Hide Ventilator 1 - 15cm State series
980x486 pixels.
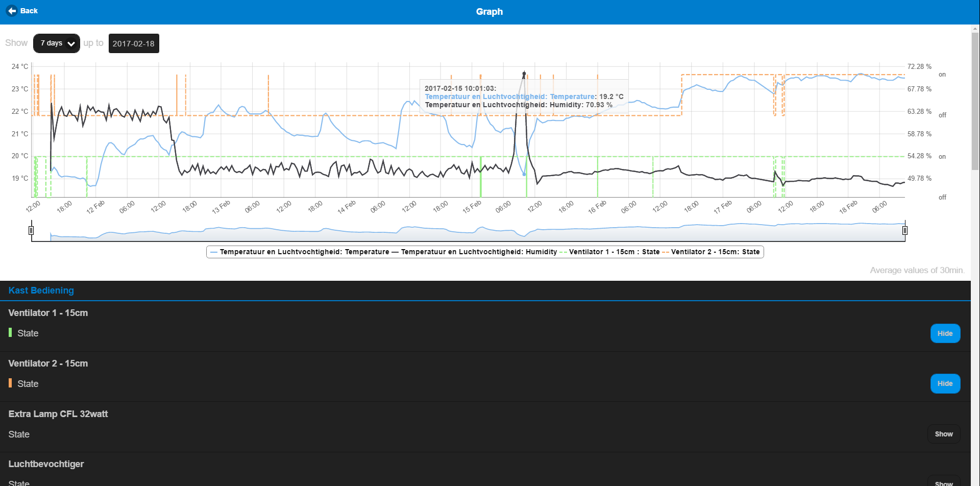pyautogui.click(x=945, y=333)
